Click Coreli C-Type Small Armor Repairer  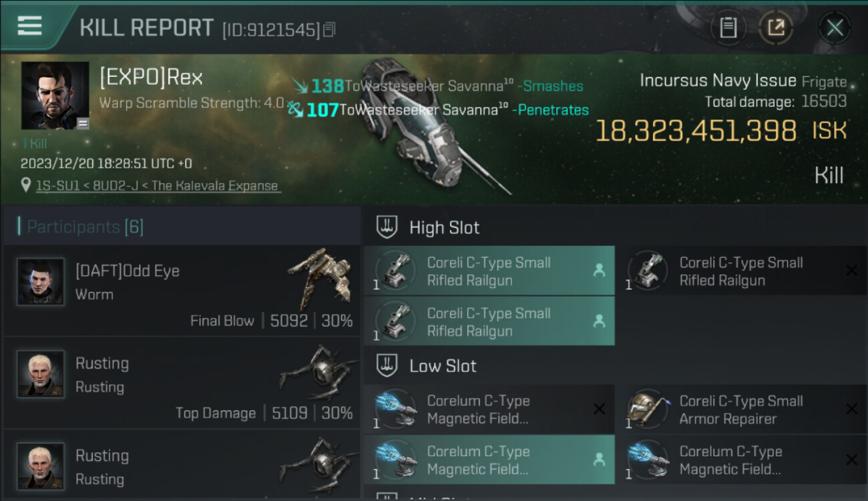click(742, 409)
